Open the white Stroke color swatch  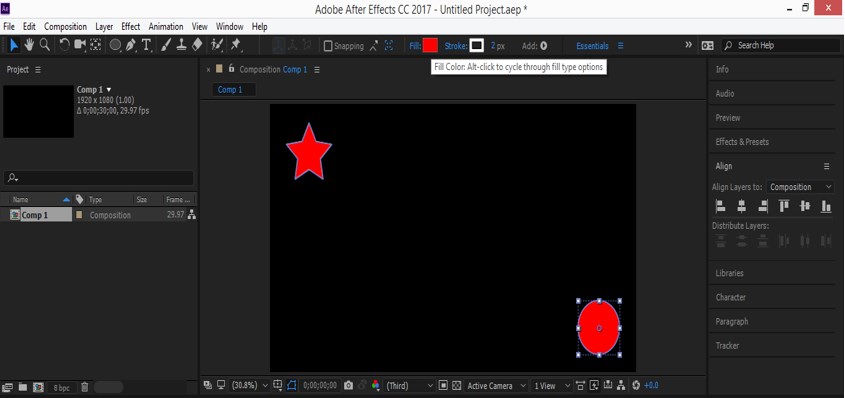[476, 46]
